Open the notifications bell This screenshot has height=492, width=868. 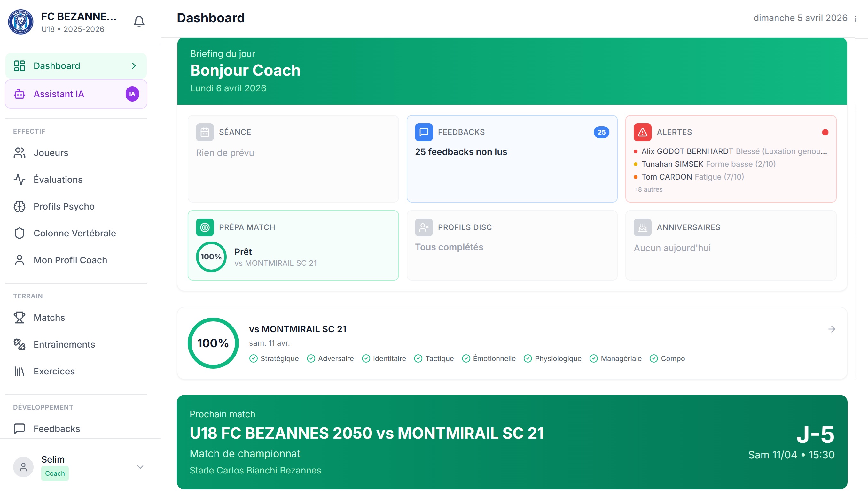[139, 21]
